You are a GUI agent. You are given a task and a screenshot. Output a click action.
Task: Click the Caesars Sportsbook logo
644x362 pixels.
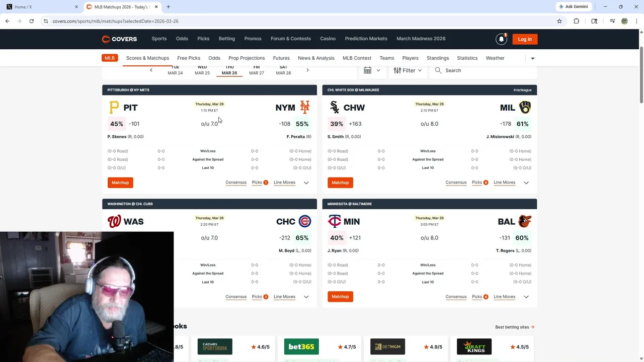[x=215, y=346]
